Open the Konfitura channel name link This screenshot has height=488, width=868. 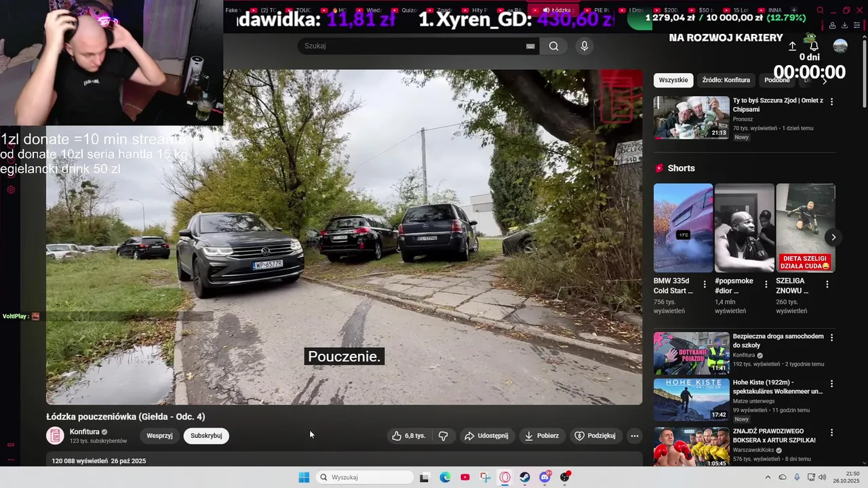(85, 432)
